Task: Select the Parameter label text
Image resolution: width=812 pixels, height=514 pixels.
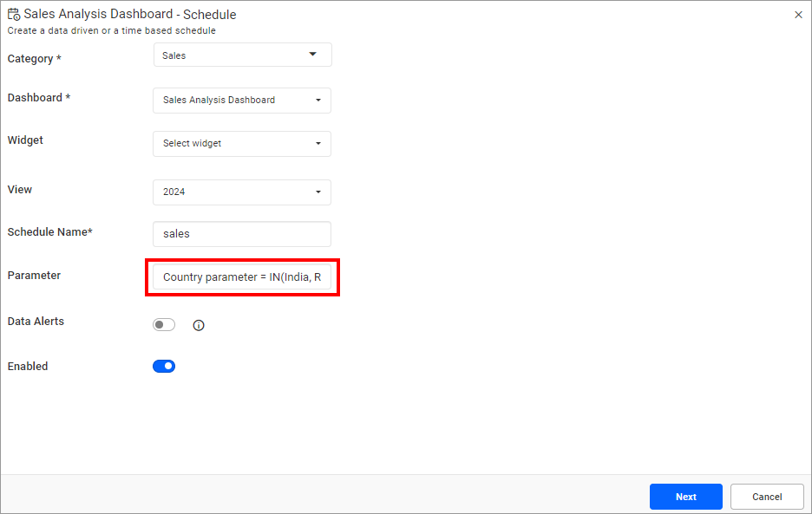Action: pyautogui.click(x=34, y=275)
